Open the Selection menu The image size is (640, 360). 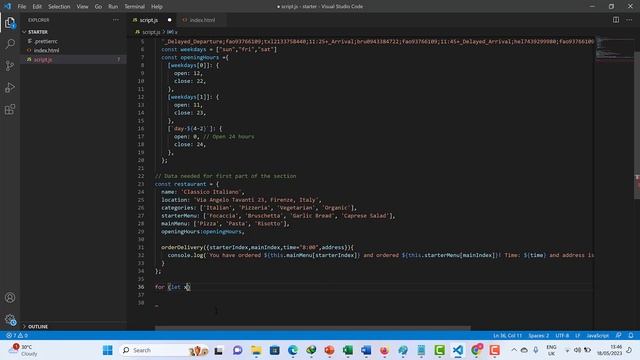[59, 7]
